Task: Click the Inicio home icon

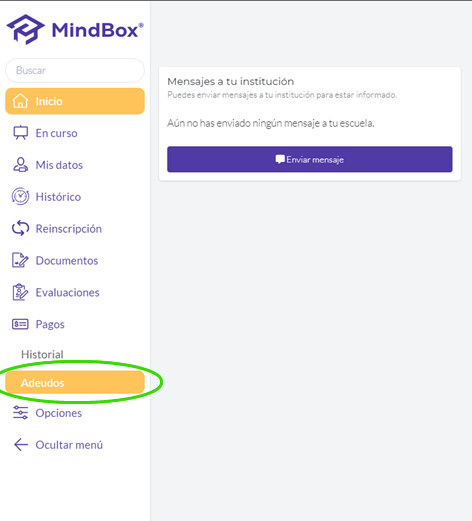Action: (x=20, y=101)
